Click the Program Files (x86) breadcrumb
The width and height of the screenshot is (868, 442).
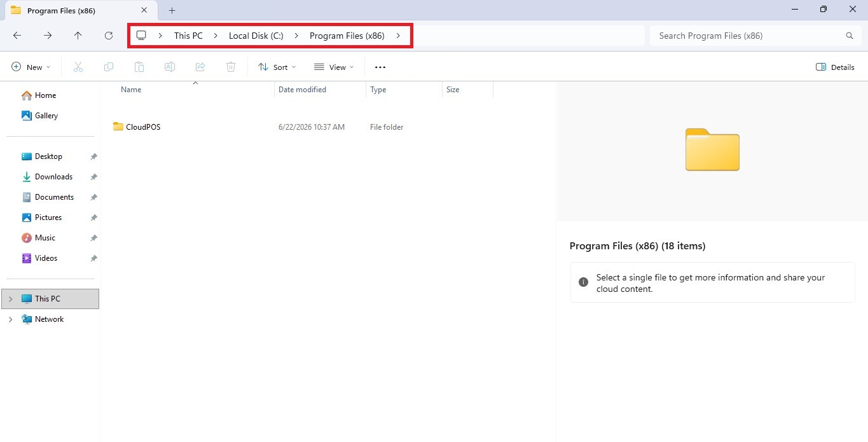point(347,36)
